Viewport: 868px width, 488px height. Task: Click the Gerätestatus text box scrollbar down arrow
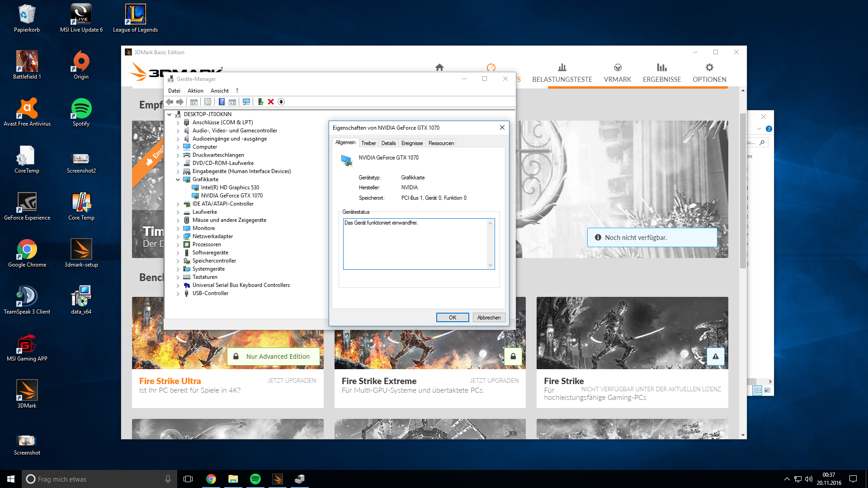(x=491, y=265)
